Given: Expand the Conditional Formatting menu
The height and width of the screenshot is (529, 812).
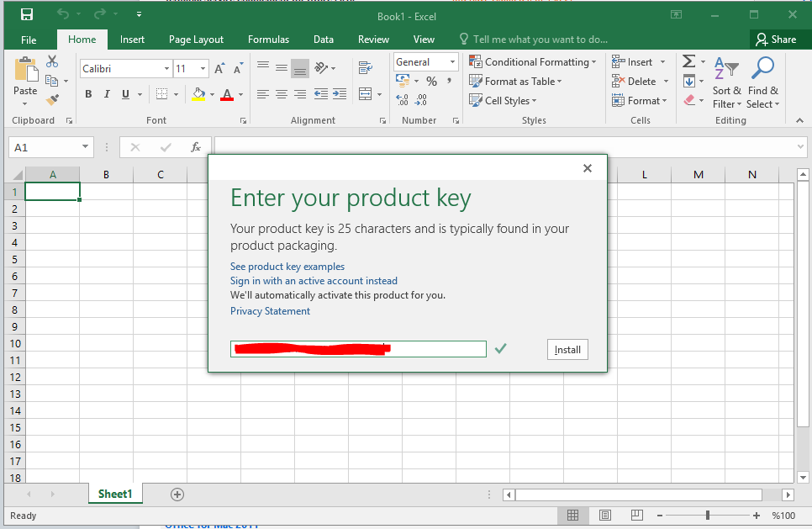Looking at the screenshot, I should (533, 61).
